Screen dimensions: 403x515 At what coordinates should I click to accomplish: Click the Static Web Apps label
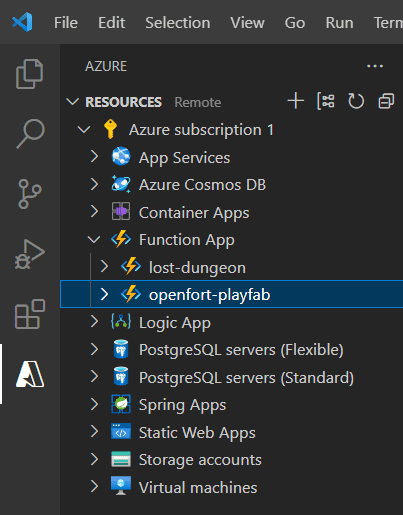[x=197, y=433]
